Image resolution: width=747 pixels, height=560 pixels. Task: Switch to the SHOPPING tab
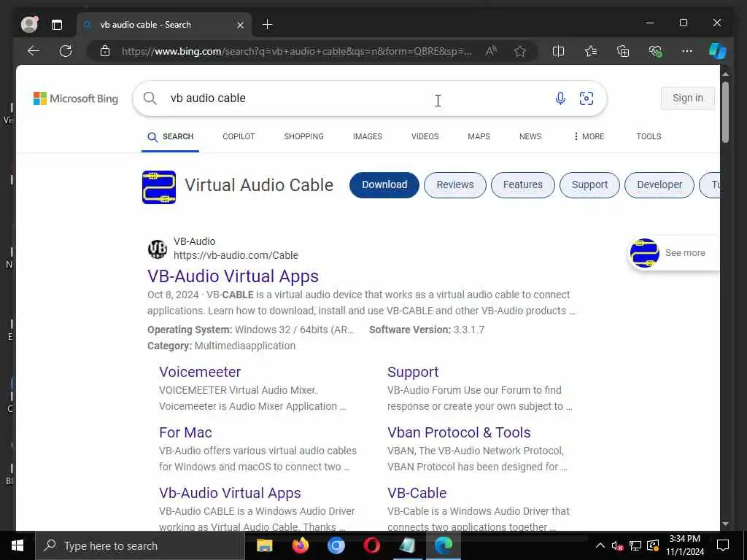[x=303, y=136]
